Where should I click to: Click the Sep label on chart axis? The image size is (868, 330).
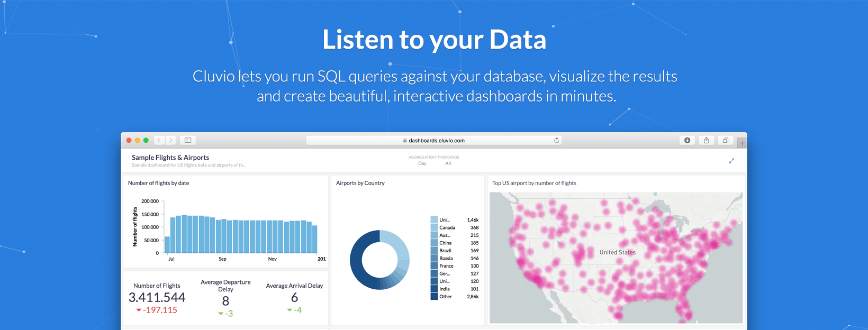[222, 259]
